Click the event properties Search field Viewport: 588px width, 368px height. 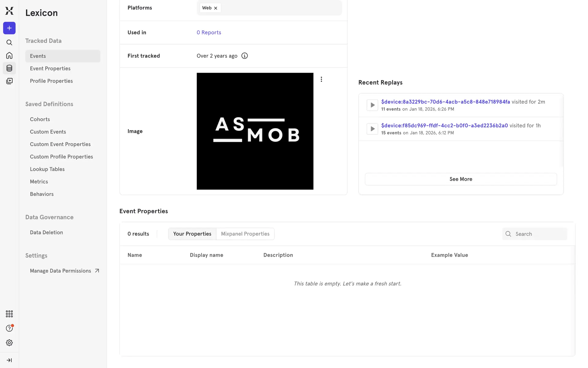(x=539, y=234)
